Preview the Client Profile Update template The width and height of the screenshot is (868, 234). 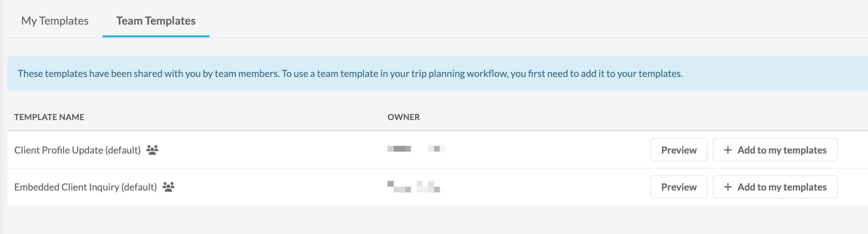tap(679, 150)
